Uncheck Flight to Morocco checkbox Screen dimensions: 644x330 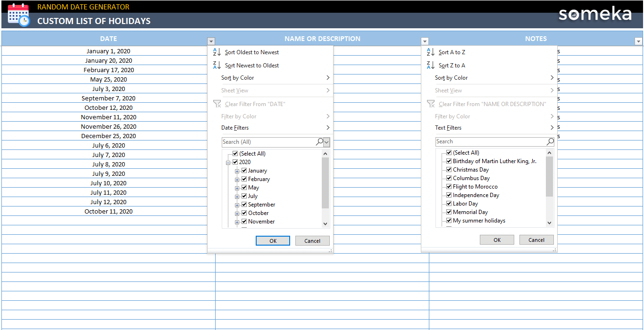click(449, 187)
